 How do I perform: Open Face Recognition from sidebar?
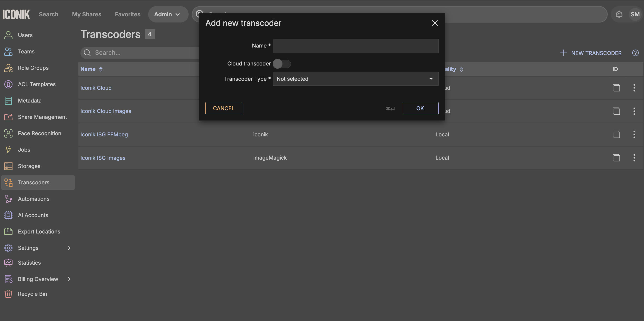pyautogui.click(x=39, y=133)
